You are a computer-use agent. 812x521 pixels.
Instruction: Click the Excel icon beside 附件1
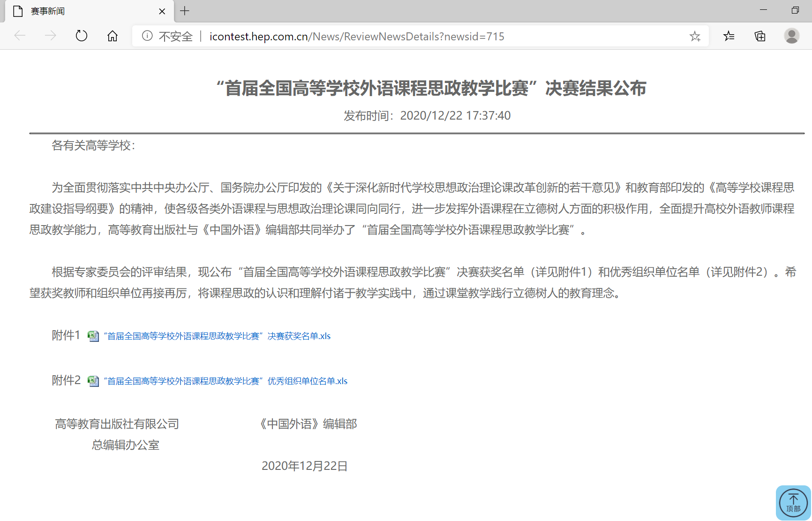pyautogui.click(x=93, y=336)
